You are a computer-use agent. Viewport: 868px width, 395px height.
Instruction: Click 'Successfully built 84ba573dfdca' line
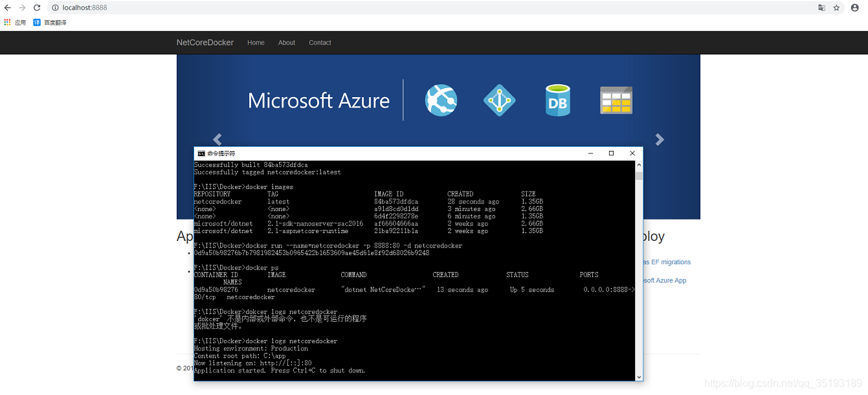250,165
